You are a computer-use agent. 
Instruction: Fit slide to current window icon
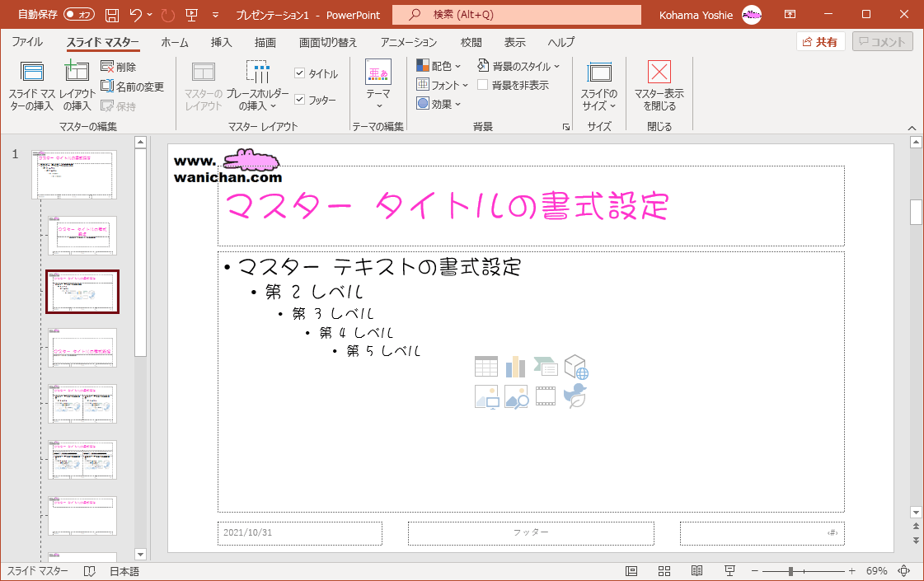click(x=904, y=570)
